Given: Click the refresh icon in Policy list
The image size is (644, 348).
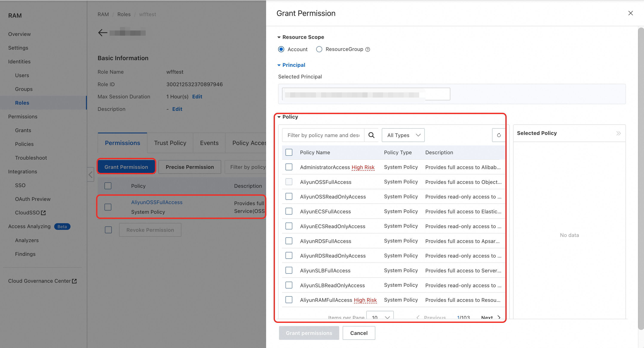Looking at the screenshot, I should 498,135.
